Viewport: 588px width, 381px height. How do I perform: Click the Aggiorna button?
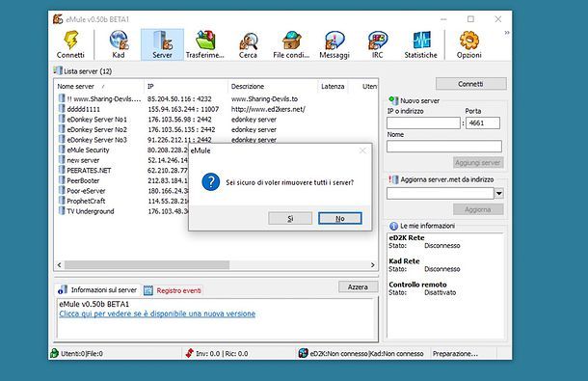tap(478, 209)
